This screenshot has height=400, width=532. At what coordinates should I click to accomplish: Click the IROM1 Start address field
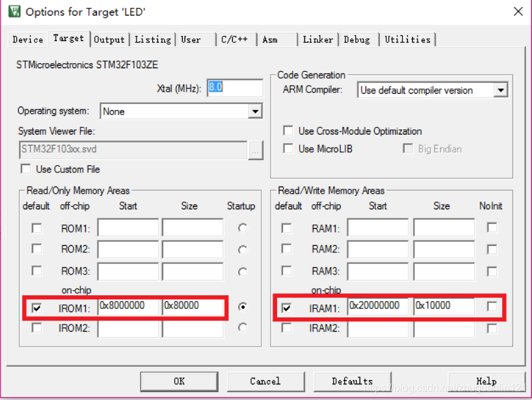click(128, 306)
